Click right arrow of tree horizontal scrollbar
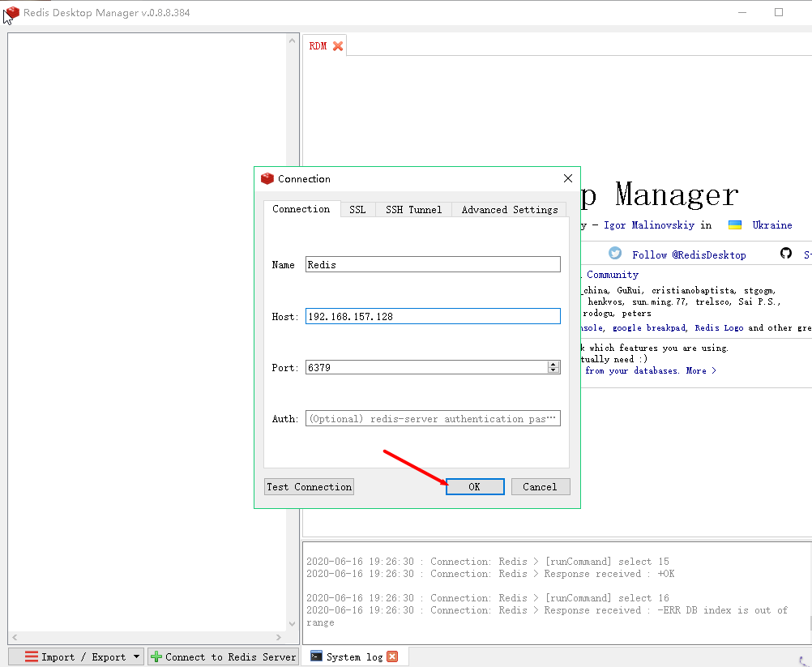Viewport: 812px width, 667px height. 279,637
